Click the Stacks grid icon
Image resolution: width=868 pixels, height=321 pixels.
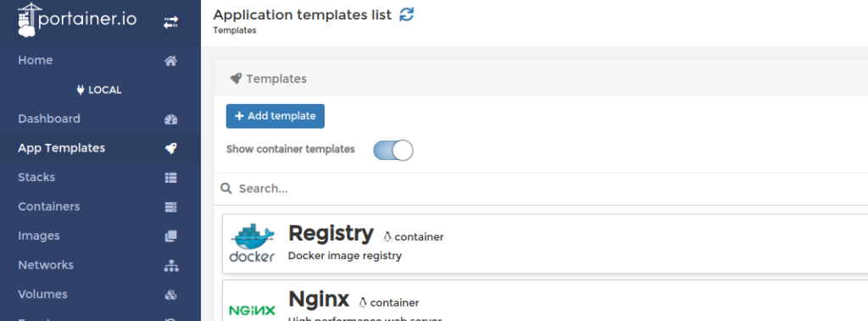171,178
